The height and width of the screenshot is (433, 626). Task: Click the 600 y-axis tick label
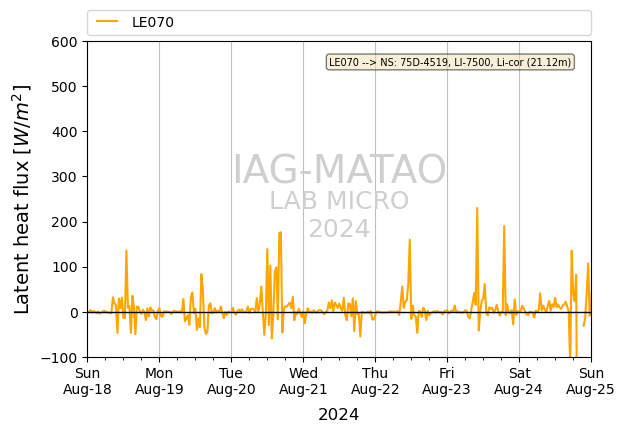64,42
